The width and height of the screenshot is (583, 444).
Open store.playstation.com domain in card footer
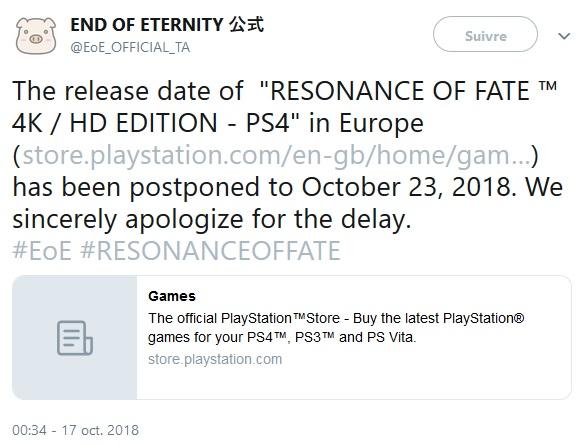click(x=215, y=359)
